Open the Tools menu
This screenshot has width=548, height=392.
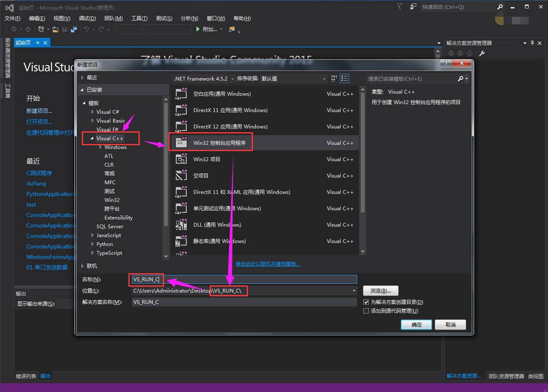[139, 18]
